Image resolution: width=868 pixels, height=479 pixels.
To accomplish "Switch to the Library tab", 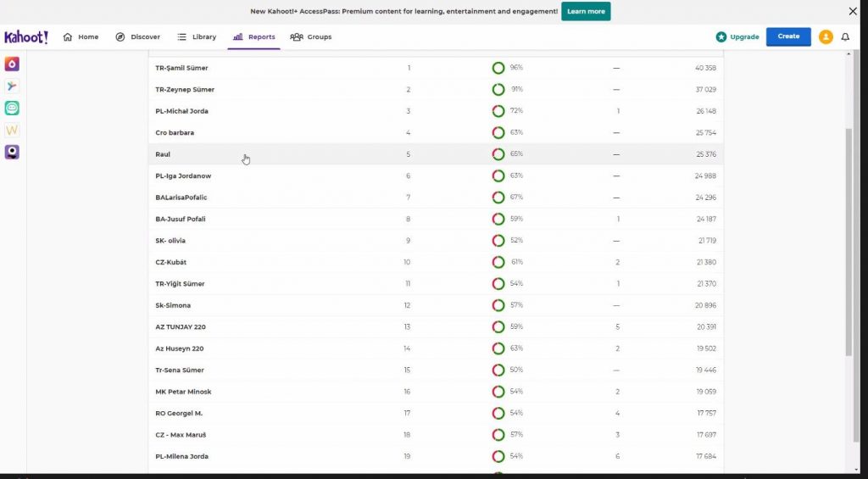I will pyautogui.click(x=197, y=37).
